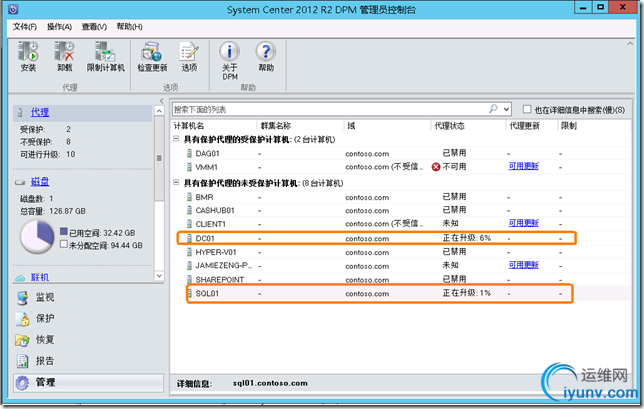Open the File menu
The image size is (644, 409).
pos(25,27)
